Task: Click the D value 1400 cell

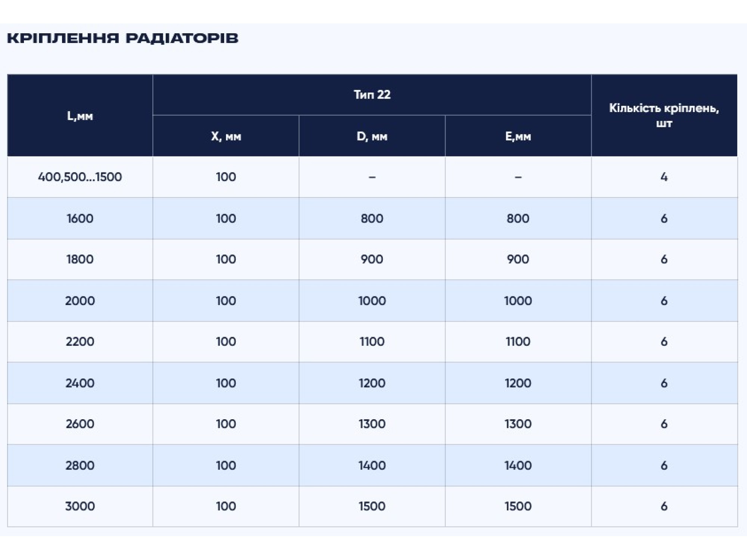Action: [x=372, y=466]
